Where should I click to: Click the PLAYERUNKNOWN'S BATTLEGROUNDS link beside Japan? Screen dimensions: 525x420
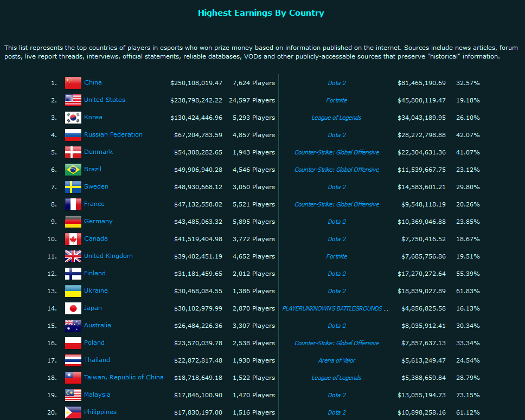[x=336, y=308]
